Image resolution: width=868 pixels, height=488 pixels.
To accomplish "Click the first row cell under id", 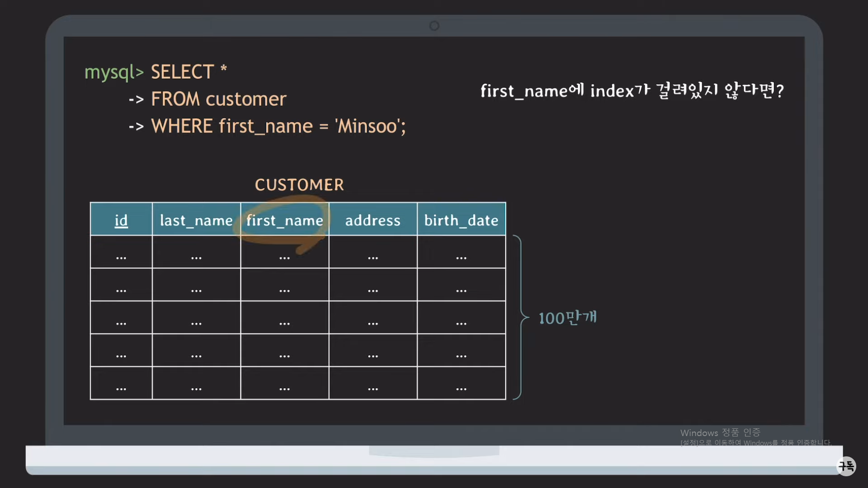I will 121,252.
